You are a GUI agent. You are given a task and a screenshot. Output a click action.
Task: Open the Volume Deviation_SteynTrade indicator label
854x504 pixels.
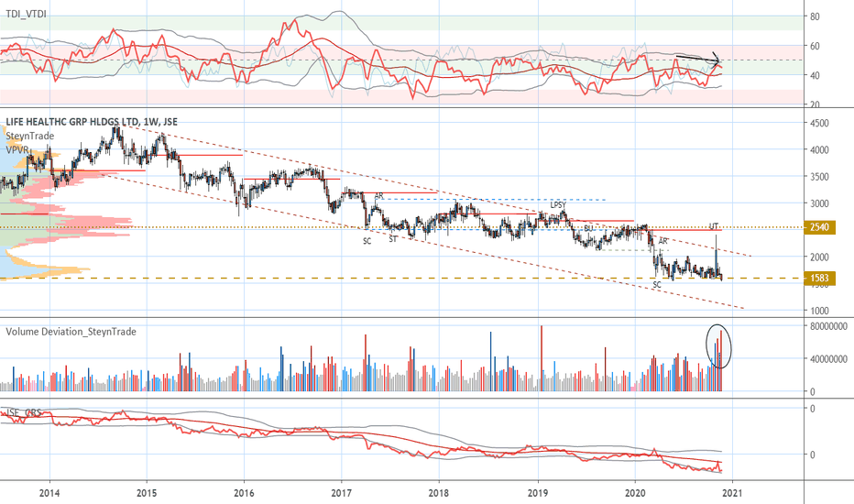pos(71,332)
